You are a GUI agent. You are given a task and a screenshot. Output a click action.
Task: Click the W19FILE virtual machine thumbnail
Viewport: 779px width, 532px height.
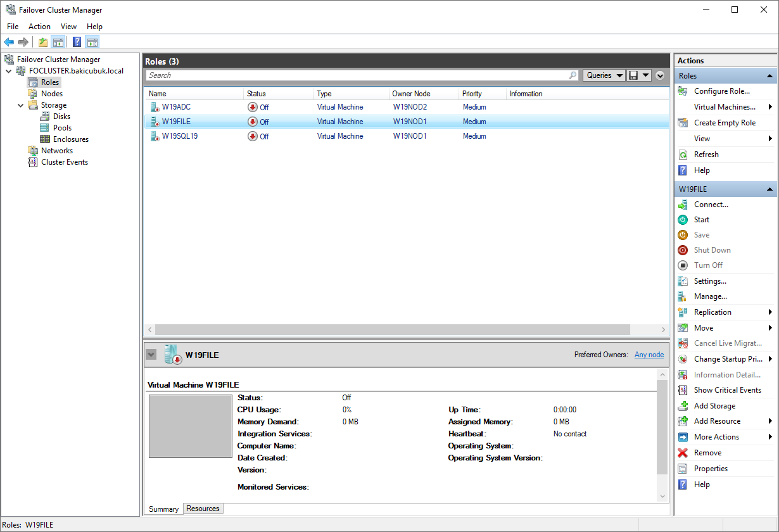pyautogui.click(x=191, y=426)
